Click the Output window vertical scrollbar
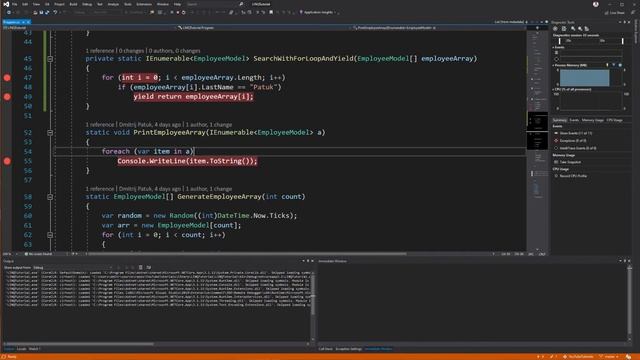This screenshot has width=640, height=360. click(x=313, y=304)
